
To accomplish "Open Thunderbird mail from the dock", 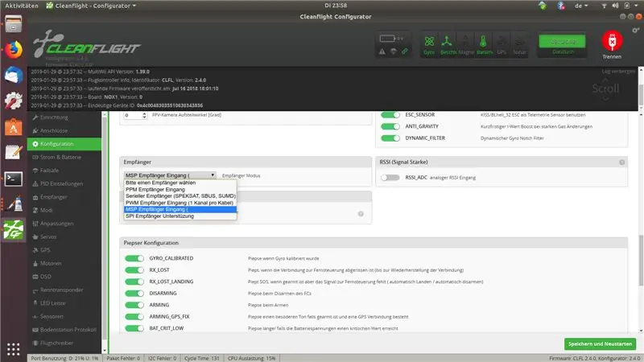I will pyautogui.click(x=13, y=76).
